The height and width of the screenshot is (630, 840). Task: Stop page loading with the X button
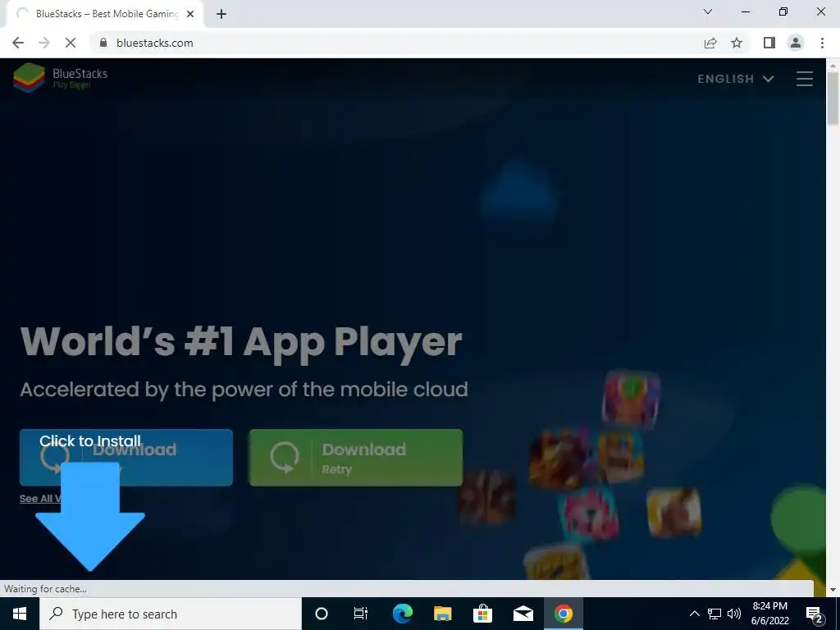(71, 43)
